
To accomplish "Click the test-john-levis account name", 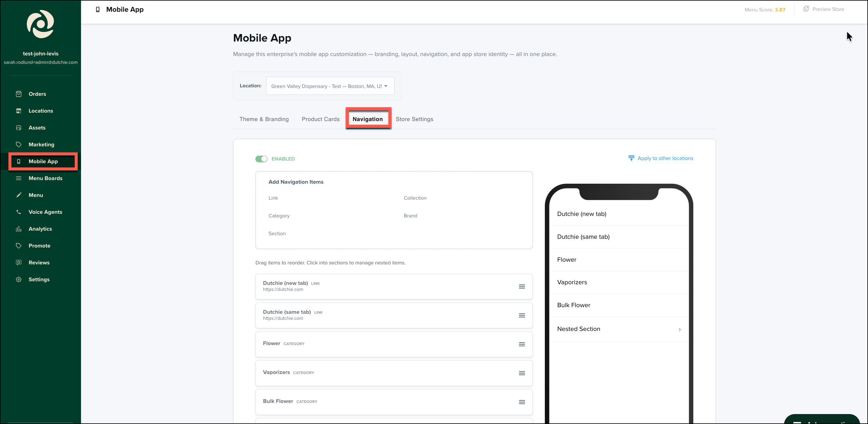I will pyautogui.click(x=40, y=54).
